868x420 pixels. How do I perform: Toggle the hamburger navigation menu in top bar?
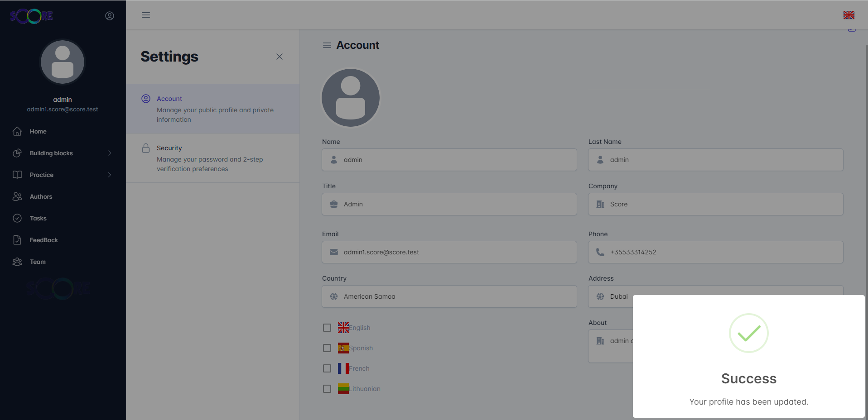(x=146, y=15)
